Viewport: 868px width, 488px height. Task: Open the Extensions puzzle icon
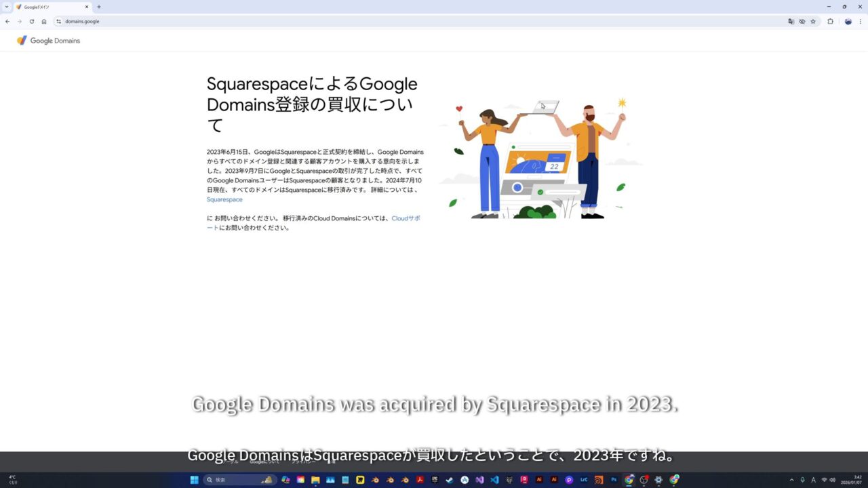pos(830,22)
